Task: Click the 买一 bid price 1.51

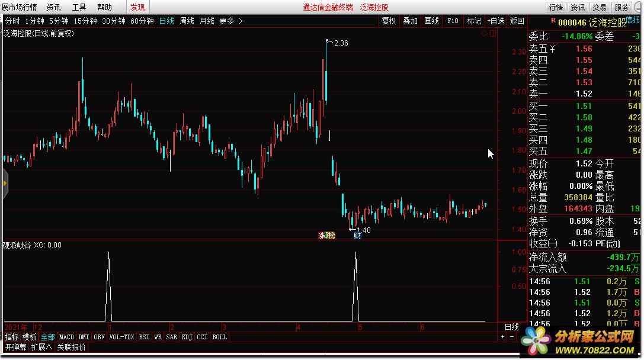Action: pyautogui.click(x=584, y=107)
